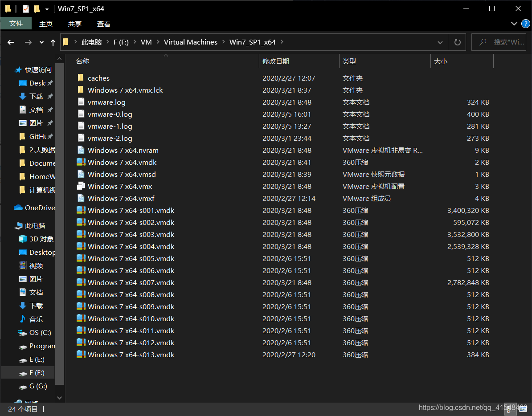Open 2.大数据 folder in quick access

tap(37, 150)
